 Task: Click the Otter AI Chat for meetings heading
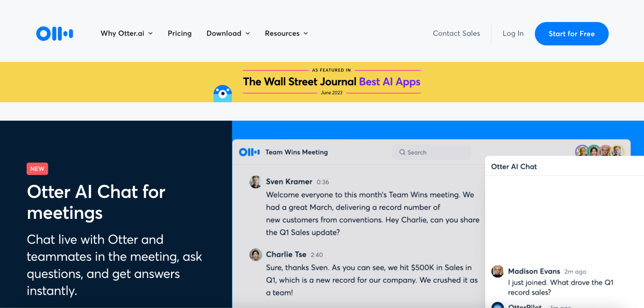[x=96, y=202]
